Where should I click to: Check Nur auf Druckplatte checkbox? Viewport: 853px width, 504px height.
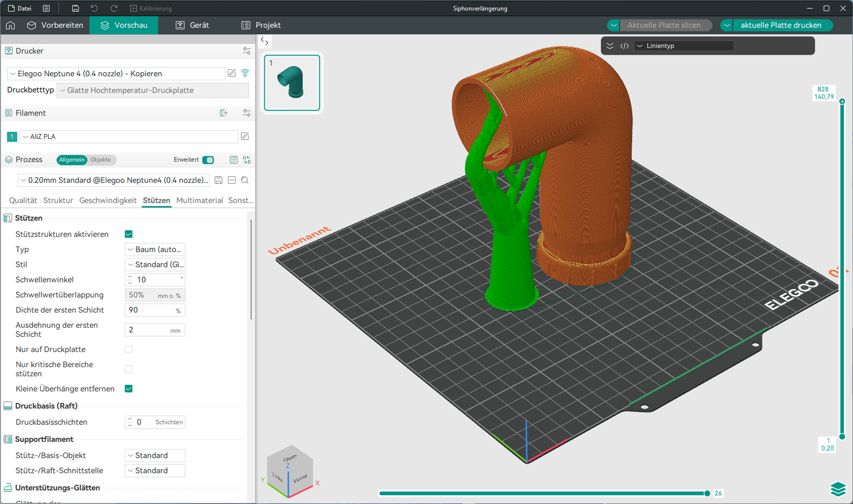(129, 349)
